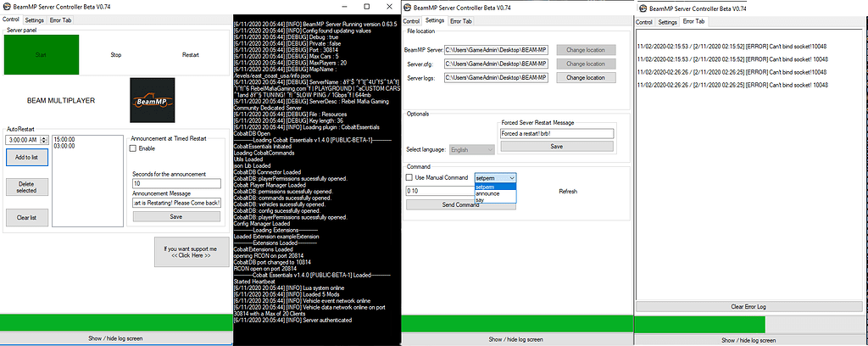The width and height of the screenshot is (868, 346).
Task: Click the support me 'Click Here' button
Action: (x=189, y=253)
